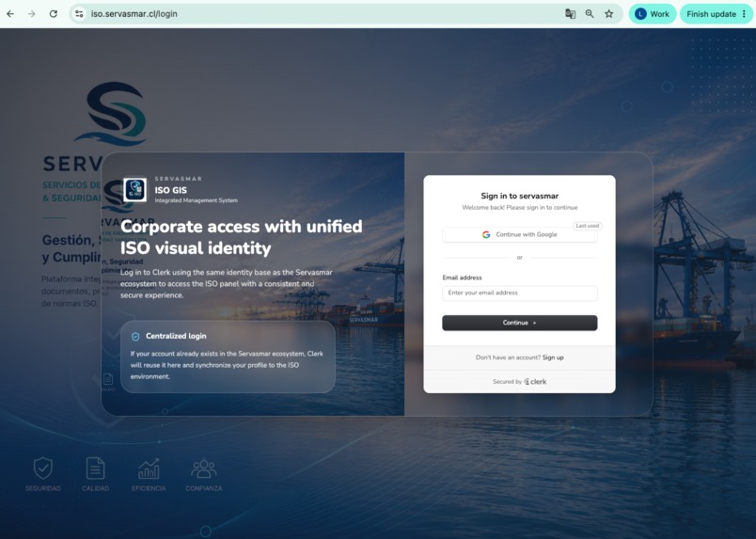Continue with Google sign-in

click(520, 234)
